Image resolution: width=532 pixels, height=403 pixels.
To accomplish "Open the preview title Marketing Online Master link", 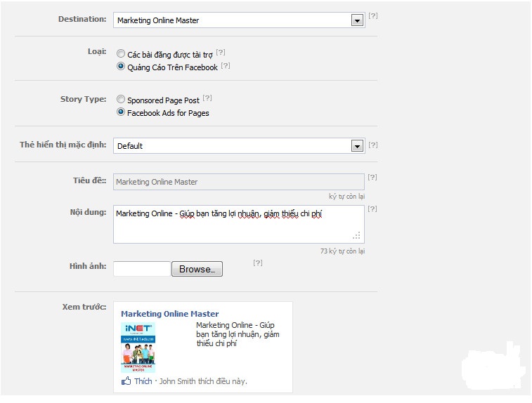I will pos(169,314).
